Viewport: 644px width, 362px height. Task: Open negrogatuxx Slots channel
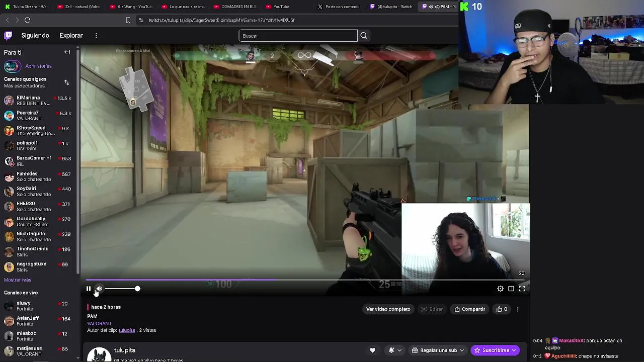click(38, 266)
